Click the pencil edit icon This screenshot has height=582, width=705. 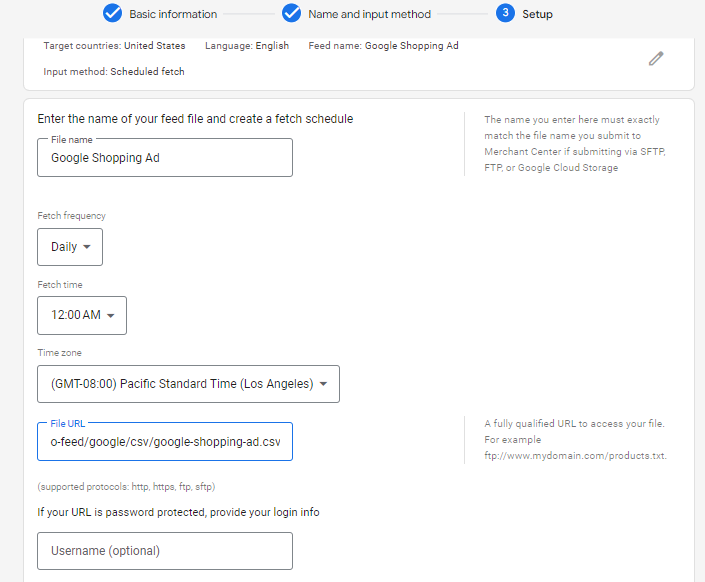(x=656, y=59)
